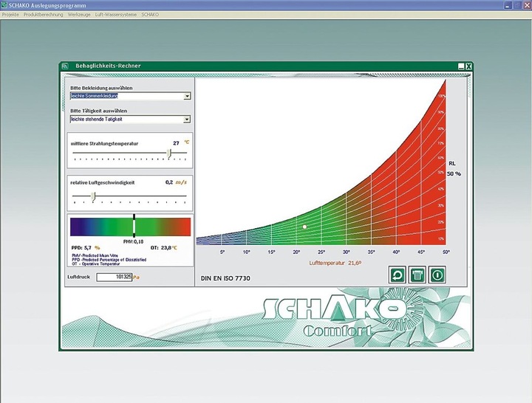
Task: Open the Luft-Wassersysteme menu
Action: pyautogui.click(x=116, y=14)
